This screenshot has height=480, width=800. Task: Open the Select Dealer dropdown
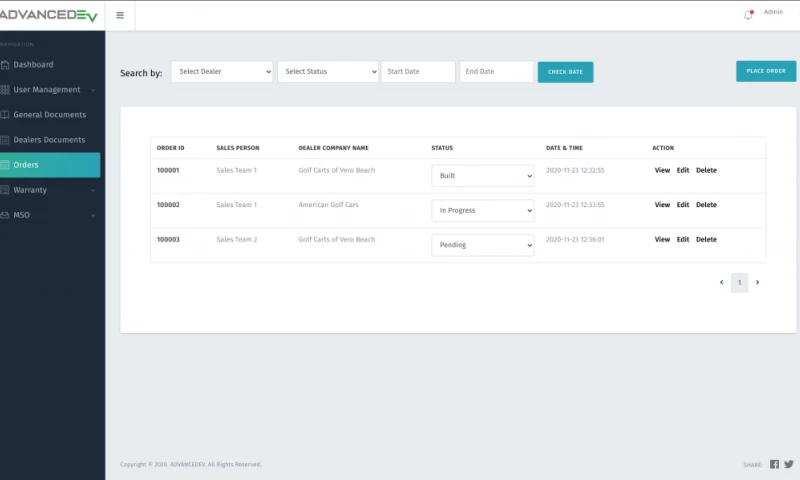[222, 72]
